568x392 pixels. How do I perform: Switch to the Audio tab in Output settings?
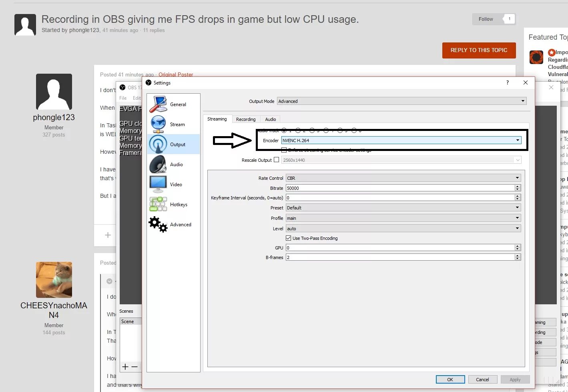tap(271, 119)
